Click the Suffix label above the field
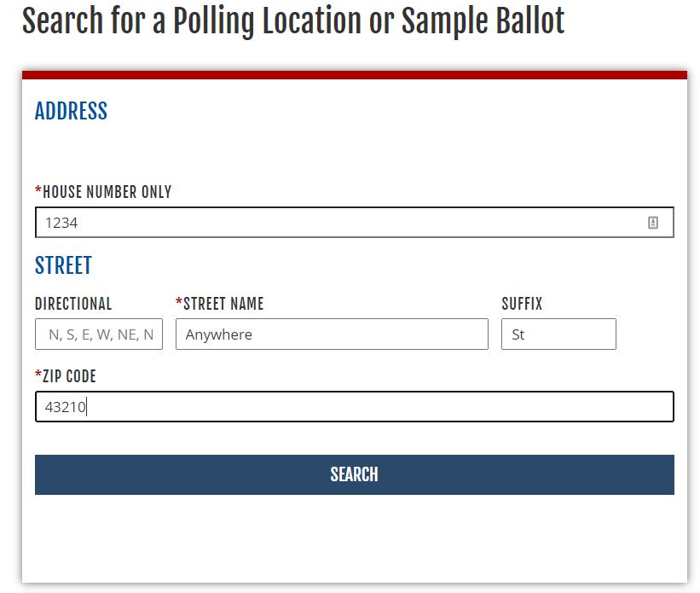The width and height of the screenshot is (700, 593). (x=522, y=304)
